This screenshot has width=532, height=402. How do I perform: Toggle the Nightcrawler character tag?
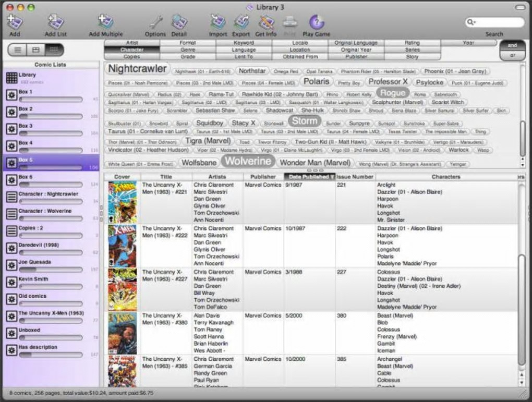pos(137,68)
